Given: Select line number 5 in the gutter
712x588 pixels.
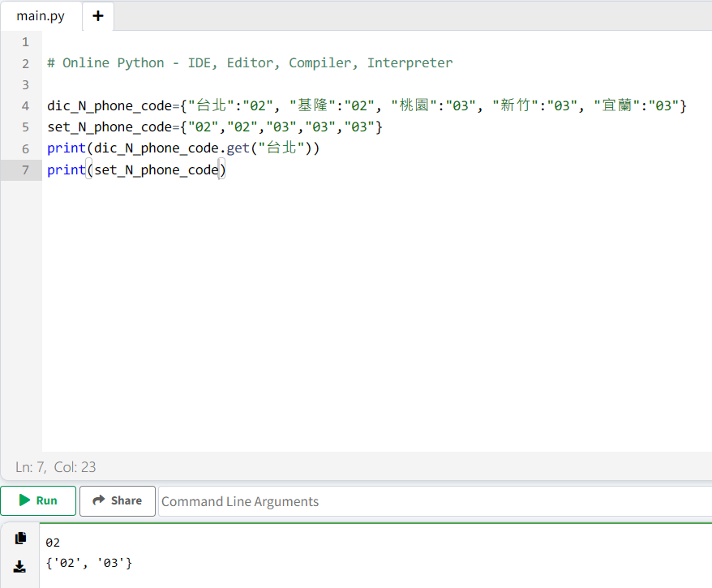Looking at the screenshot, I should (25, 127).
